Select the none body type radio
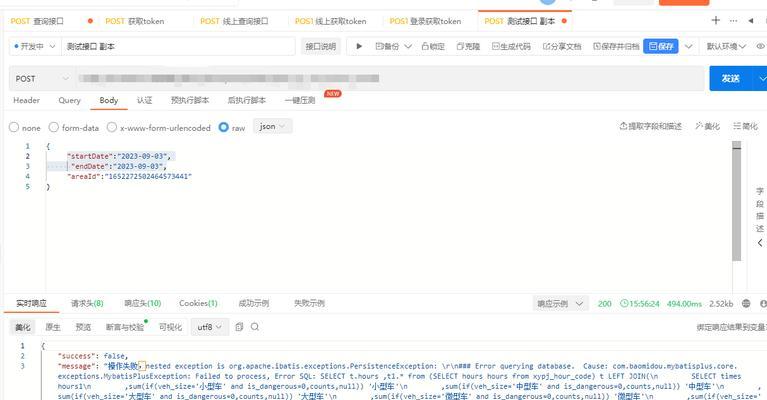Viewport: 767px width, 400px height. [14, 128]
